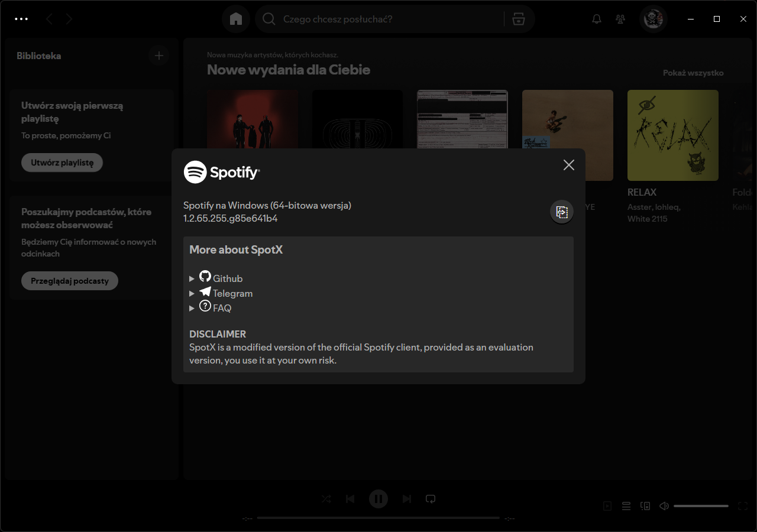
Task: Open the Browse icon in search bar
Action: (519, 19)
